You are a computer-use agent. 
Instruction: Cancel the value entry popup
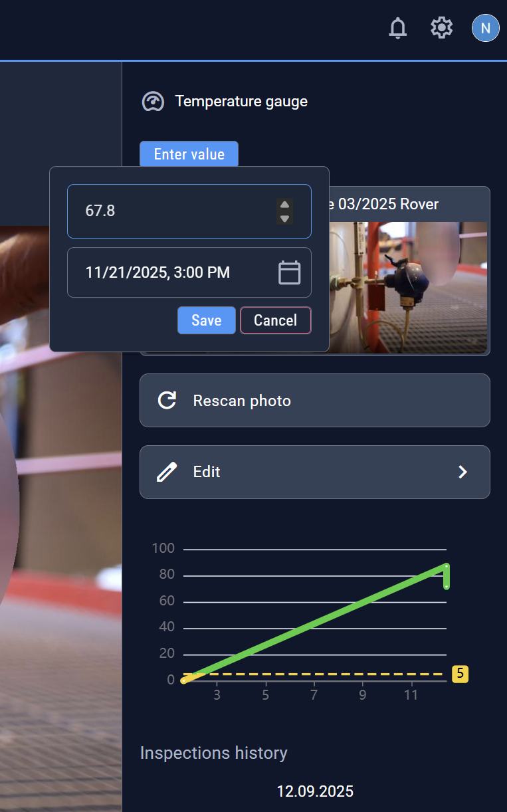coord(276,320)
